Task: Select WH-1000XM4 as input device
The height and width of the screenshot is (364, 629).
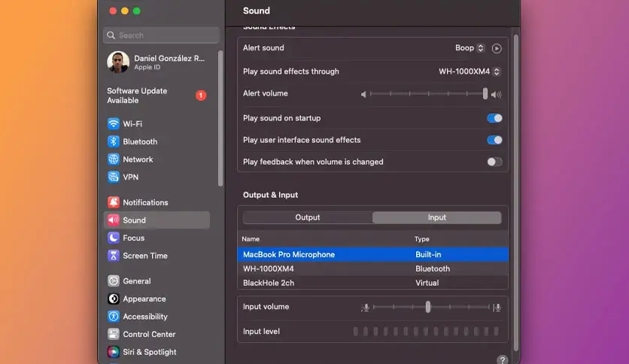Action: tap(372, 268)
